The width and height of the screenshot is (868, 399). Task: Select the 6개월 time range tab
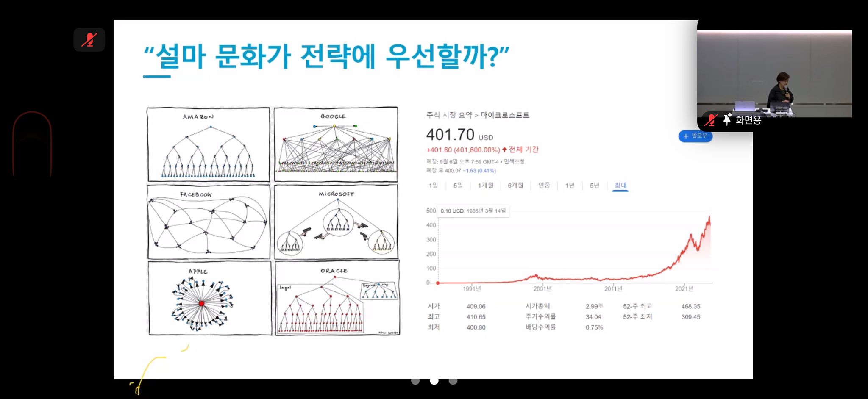click(x=515, y=186)
